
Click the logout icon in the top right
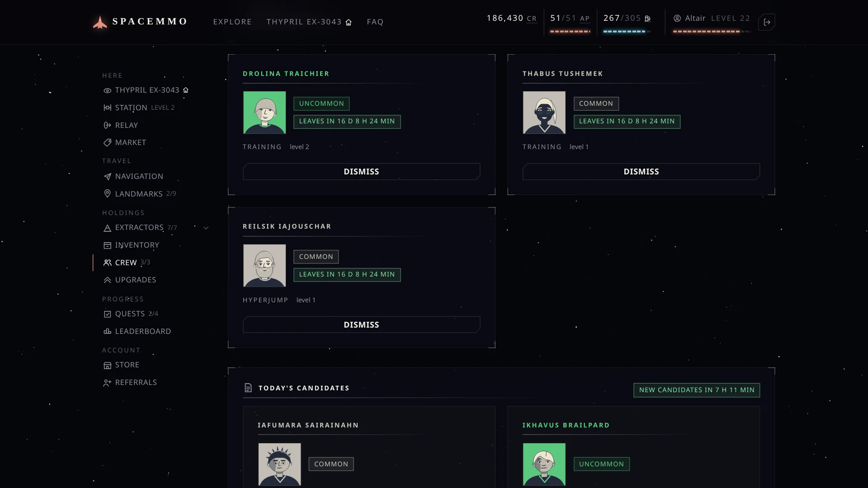click(x=767, y=22)
